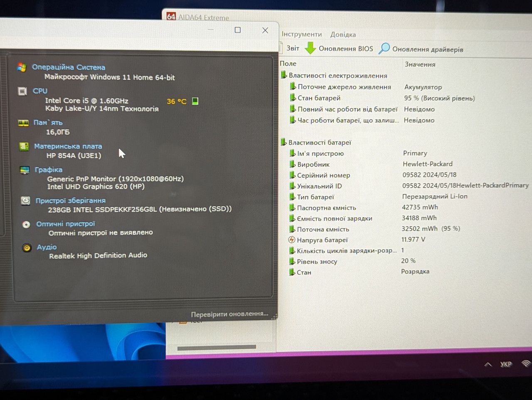Image resolution: width=532 pixels, height=400 pixels.
Task: Click the speaker icon beside Аудіо
Action: click(x=27, y=248)
